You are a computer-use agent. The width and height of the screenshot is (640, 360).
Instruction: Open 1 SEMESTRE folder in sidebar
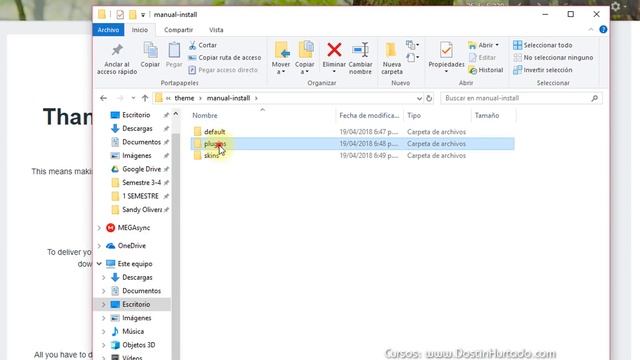[140, 196]
